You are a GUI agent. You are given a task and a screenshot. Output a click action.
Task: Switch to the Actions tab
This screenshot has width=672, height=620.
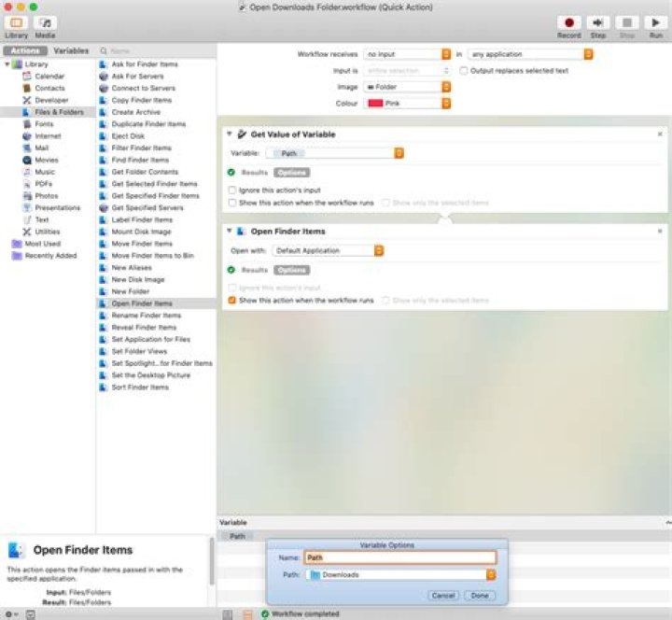pos(25,50)
